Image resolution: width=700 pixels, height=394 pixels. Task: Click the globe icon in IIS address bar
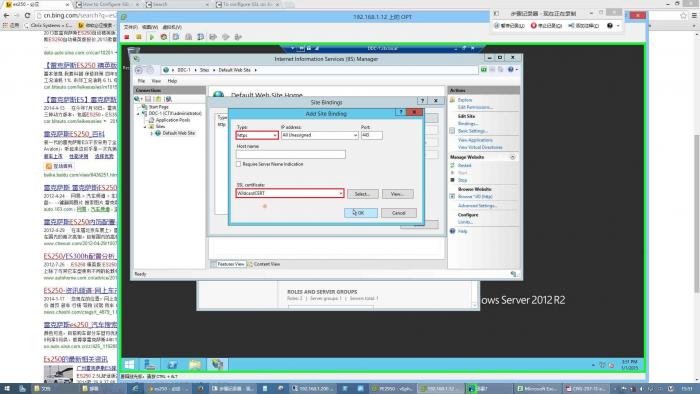coord(166,70)
